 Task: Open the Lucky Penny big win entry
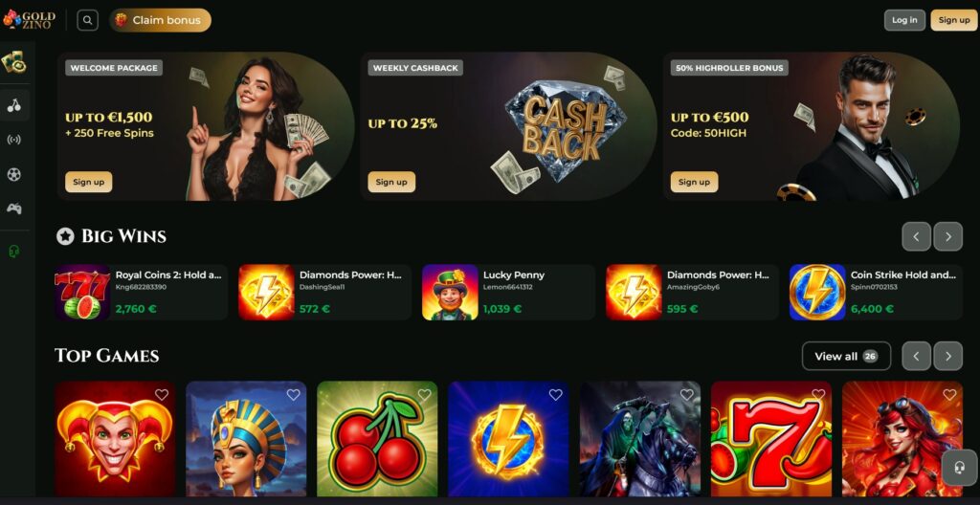(x=508, y=292)
